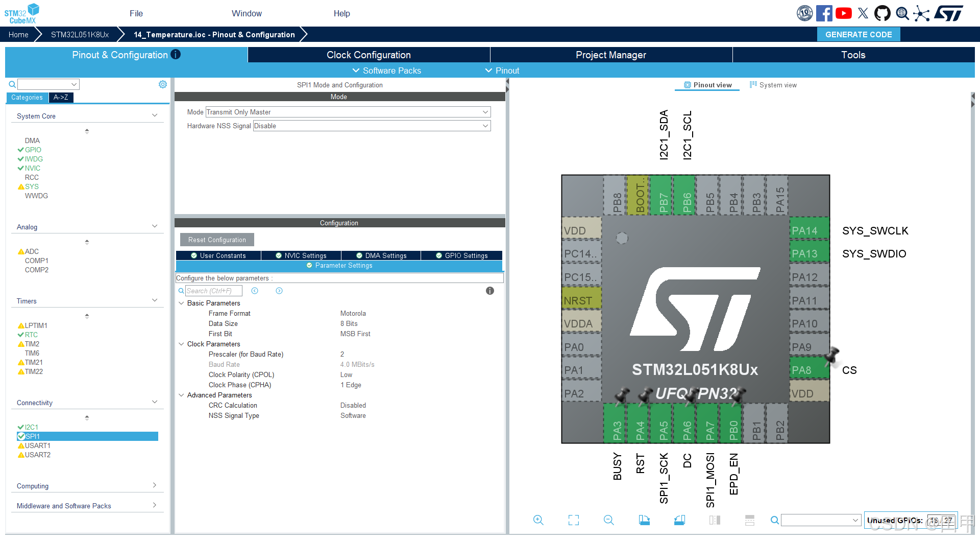Image resolution: width=980 pixels, height=540 pixels.
Task: Select I2C1 in the Connectivity list
Action: pyautogui.click(x=32, y=427)
